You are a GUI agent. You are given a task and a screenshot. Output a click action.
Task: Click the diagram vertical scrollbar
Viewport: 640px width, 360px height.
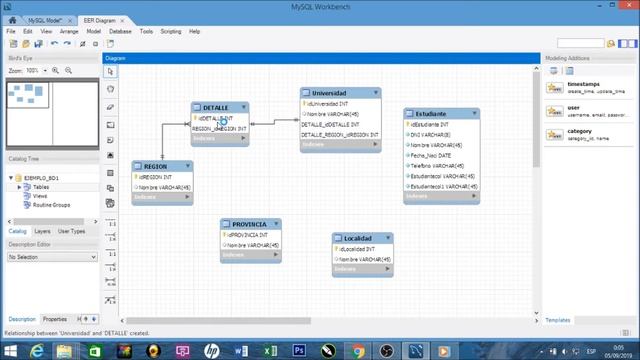point(536,120)
